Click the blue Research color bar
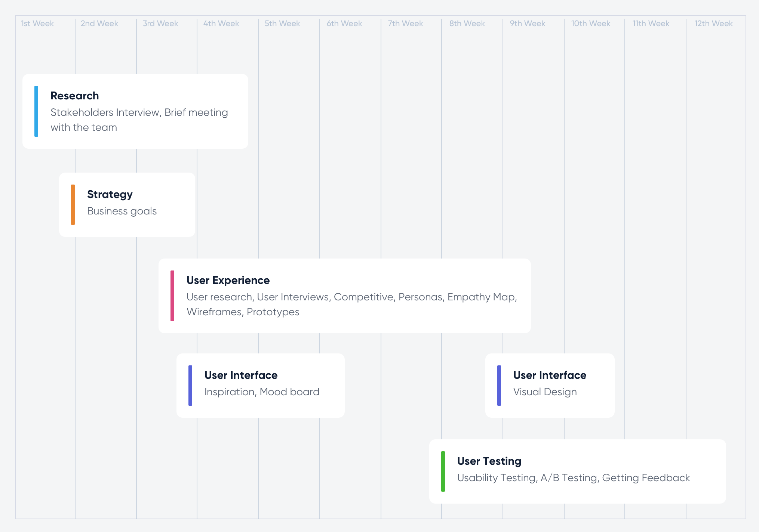759x532 pixels. pyautogui.click(x=36, y=111)
